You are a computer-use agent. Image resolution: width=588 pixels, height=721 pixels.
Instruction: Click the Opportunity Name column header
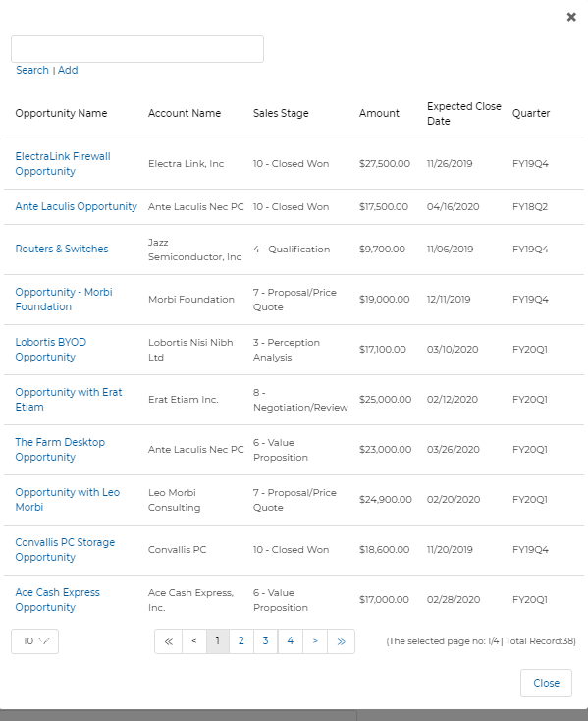click(61, 113)
